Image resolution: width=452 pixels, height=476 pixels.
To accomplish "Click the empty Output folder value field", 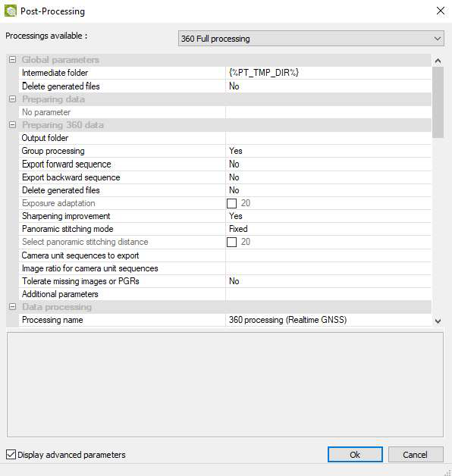I will click(x=328, y=138).
